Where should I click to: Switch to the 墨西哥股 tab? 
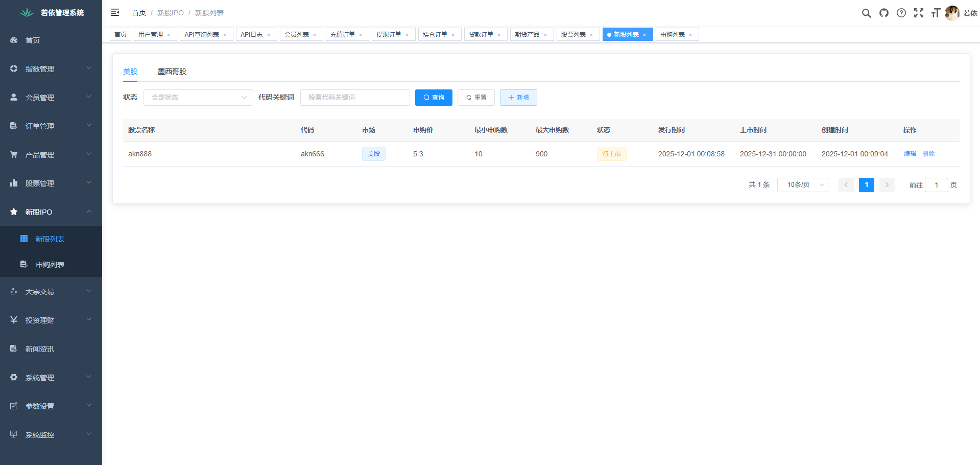click(172, 72)
